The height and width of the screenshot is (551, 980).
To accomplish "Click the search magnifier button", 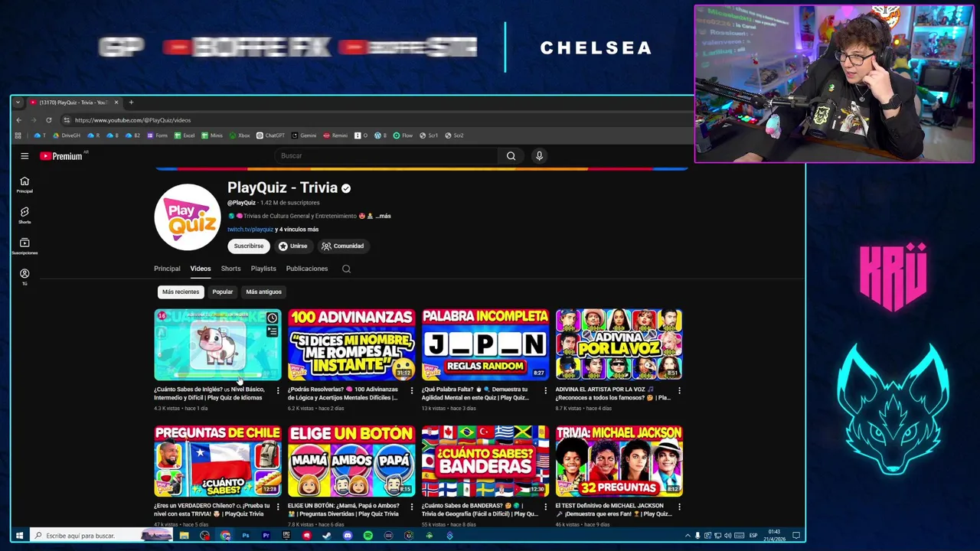I will click(x=511, y=156).
